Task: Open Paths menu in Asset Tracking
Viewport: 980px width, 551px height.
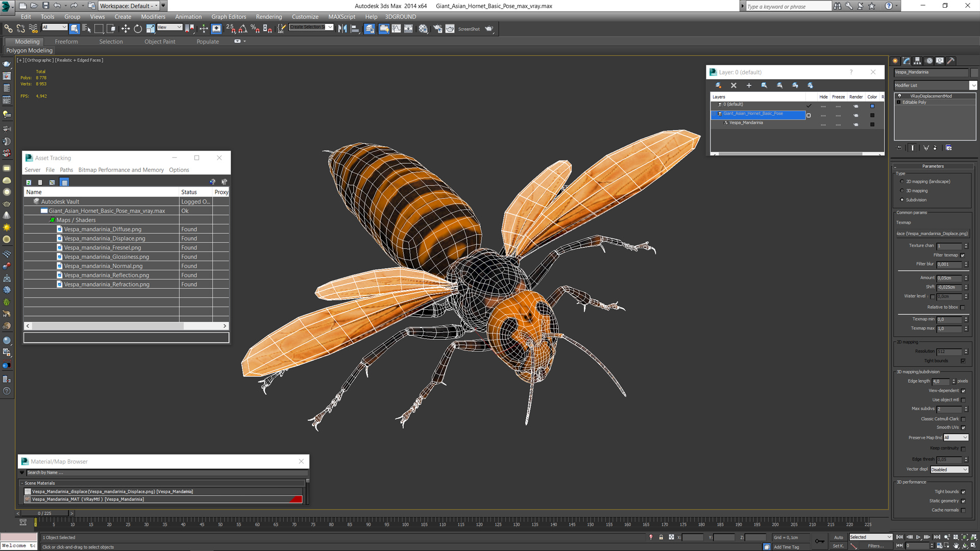Action: point(66,170)
